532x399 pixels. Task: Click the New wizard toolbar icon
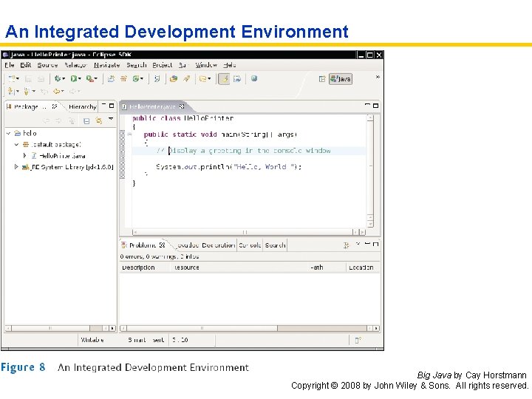coord(13,79)
